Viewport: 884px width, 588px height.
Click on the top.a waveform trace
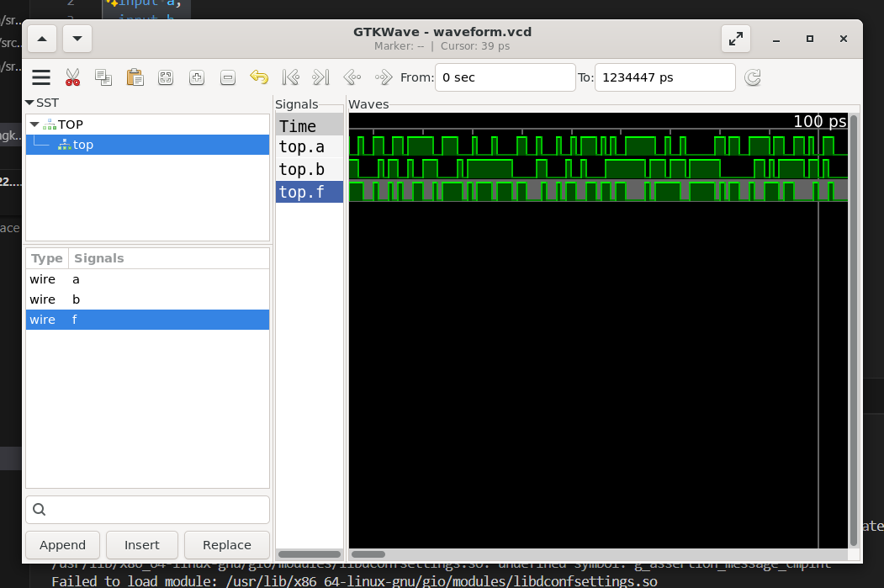click(x=598, y=146)
